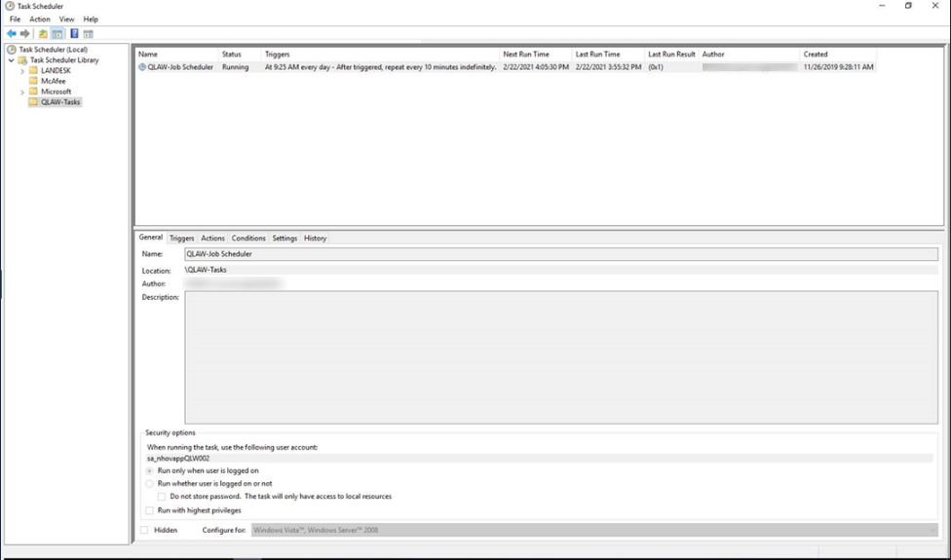Toggle Do not store password checkbox
This screenshot has width=951, height=560.
pos(162,497)
